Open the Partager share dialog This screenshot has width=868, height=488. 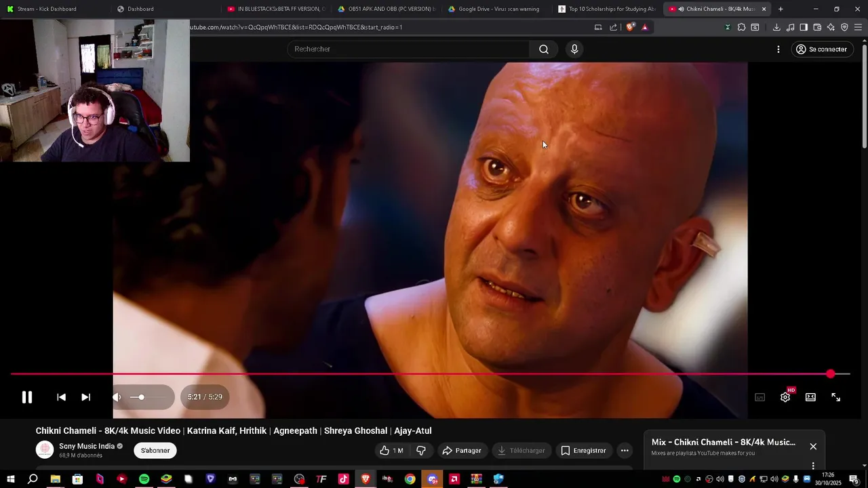click(462, 451)
